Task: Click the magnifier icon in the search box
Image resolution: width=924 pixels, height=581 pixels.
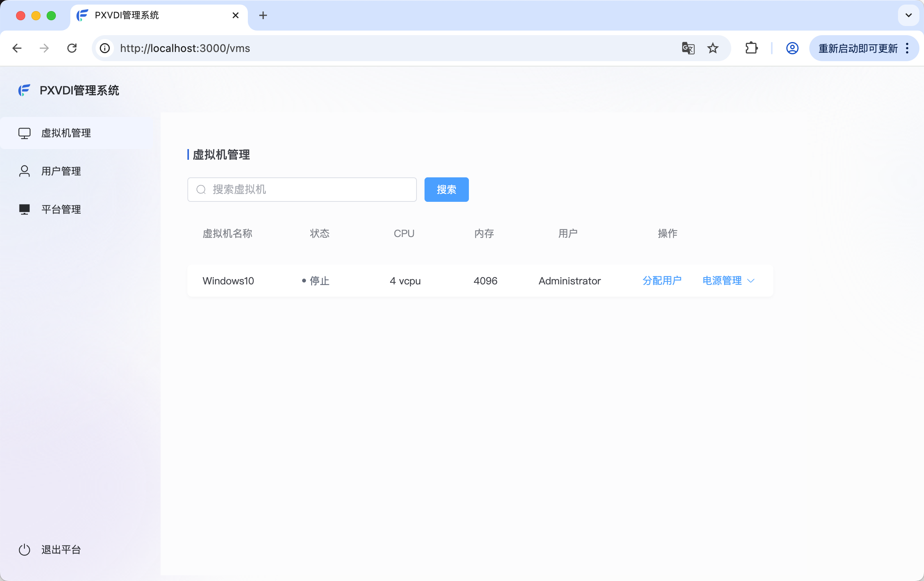Action: click(201, 190)
